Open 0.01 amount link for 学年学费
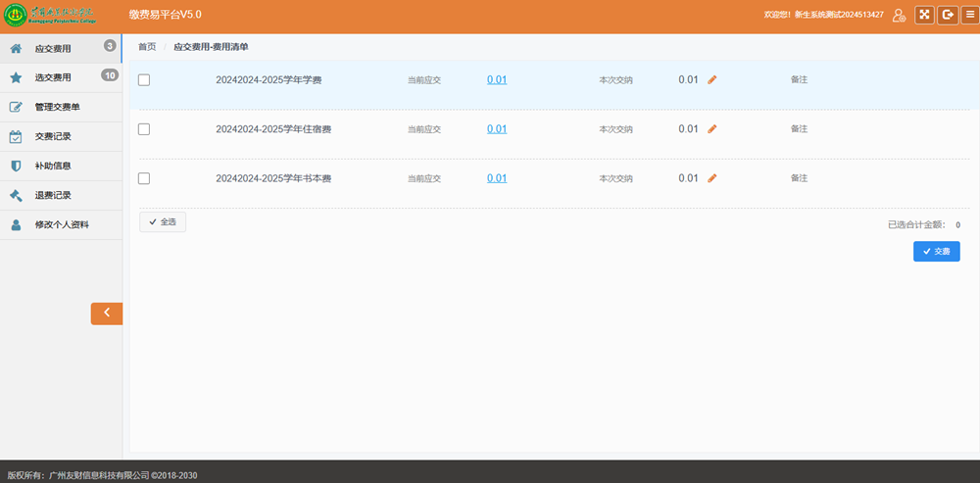 point(497,80)
